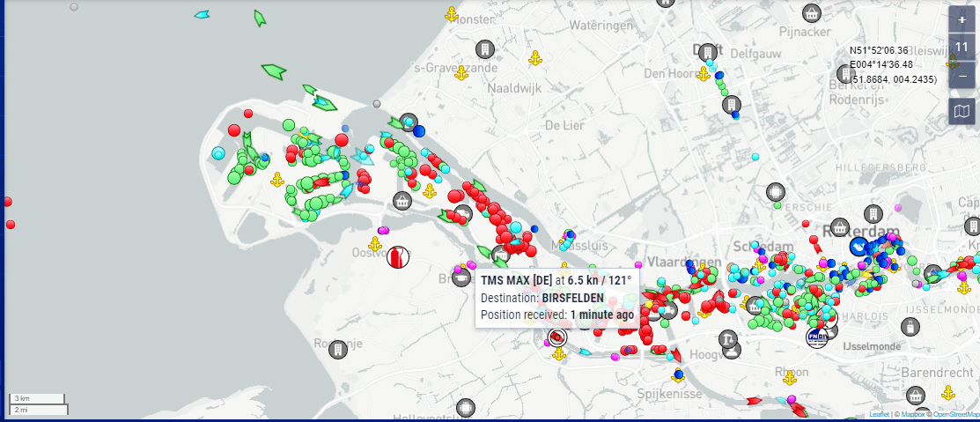Click the zoom level 11 indicator
980x422 pixels.
(962, 48)
